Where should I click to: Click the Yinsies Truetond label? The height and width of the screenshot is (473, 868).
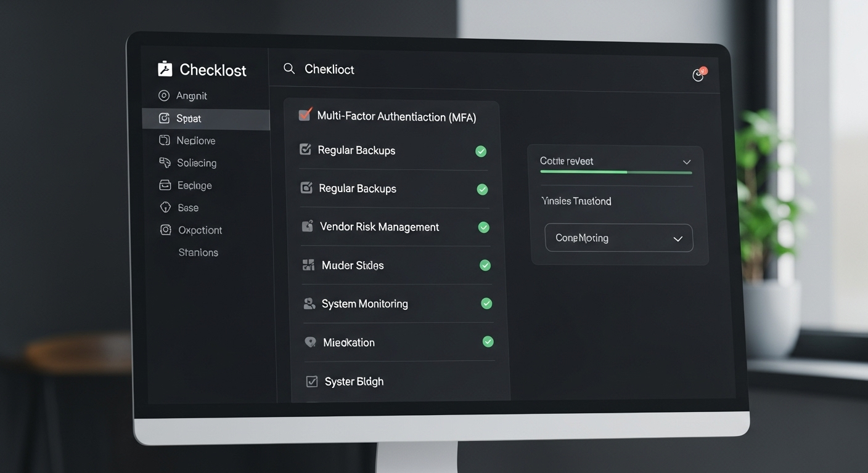point(576,201)
